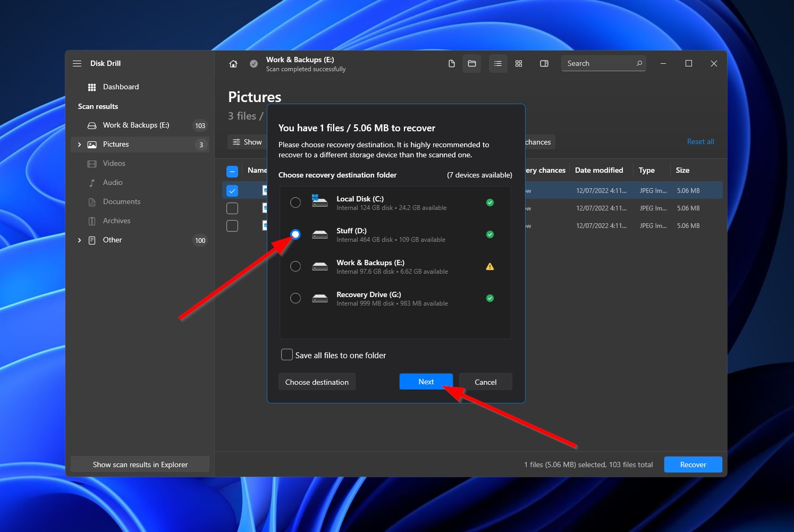Viewport: 794px width, 532px height.
Task: Sort by the Date modified column header
Action: (599, 170)
